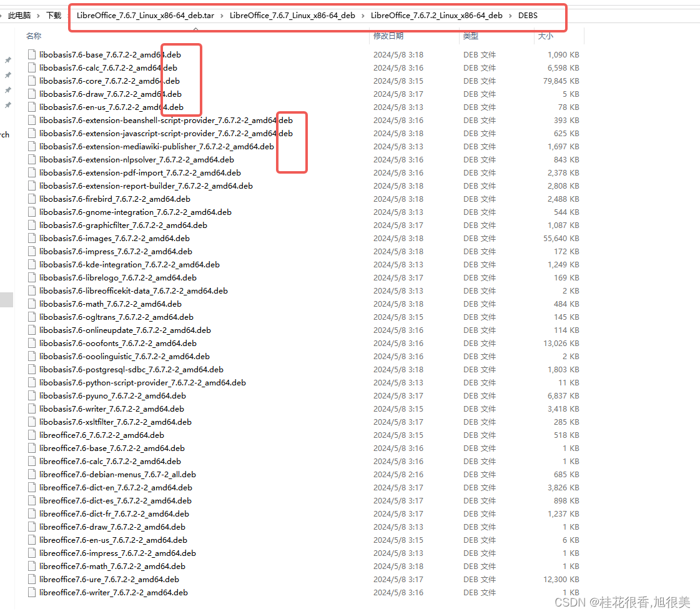
Task: Click the file icon of libobasis7.6-writer deb
Action: click(32, 409)
